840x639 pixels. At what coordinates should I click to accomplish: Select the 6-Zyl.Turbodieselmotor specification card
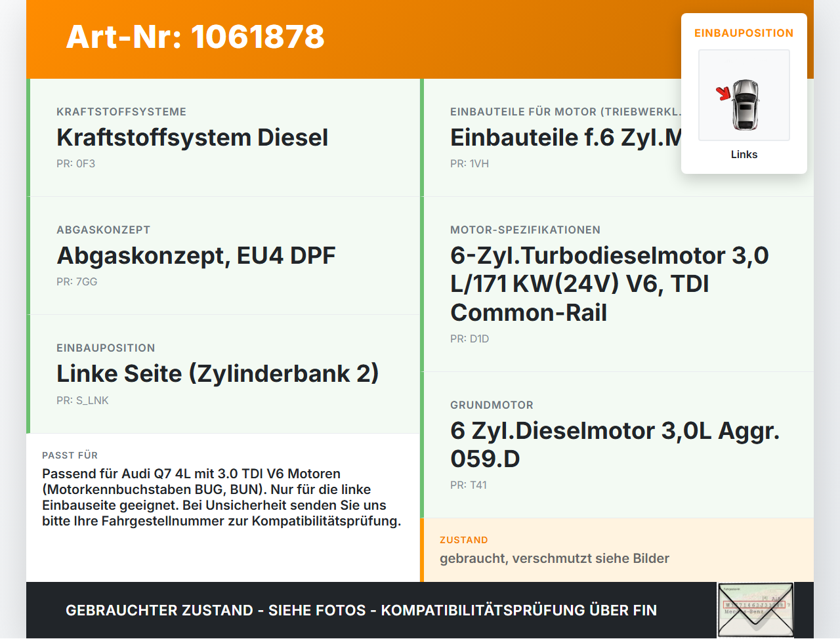[617, 284]
